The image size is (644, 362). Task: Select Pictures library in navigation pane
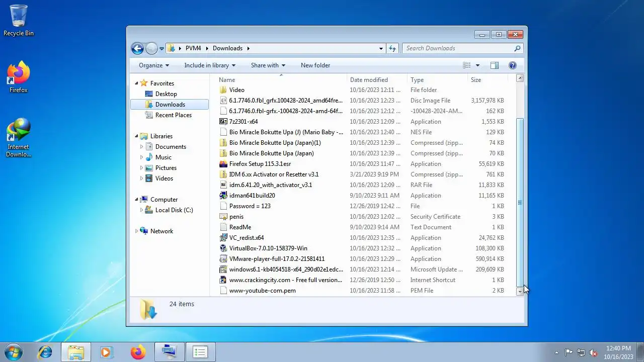(166, 168)
